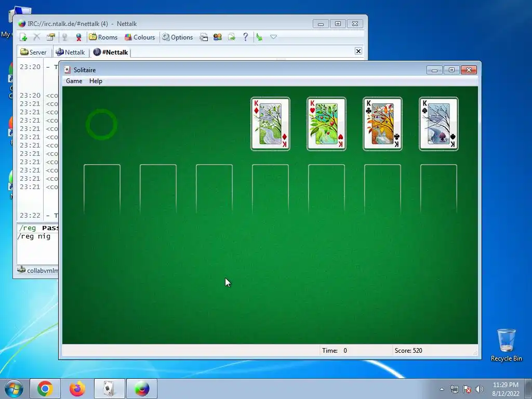The image size is (532, 399).
Task: Click the document with green arrow icon
Action: click(x=231, y=37)
